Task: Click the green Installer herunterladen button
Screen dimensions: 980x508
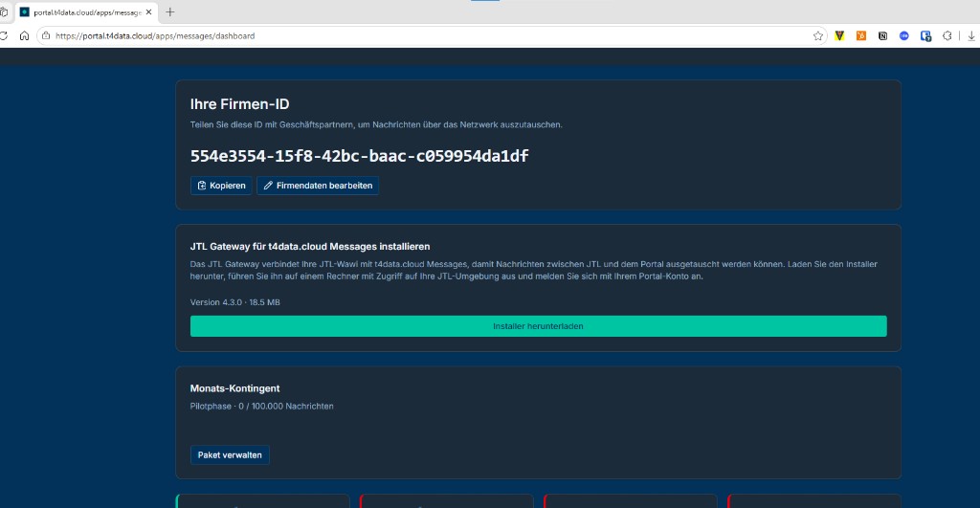Action: pos(538,326)
